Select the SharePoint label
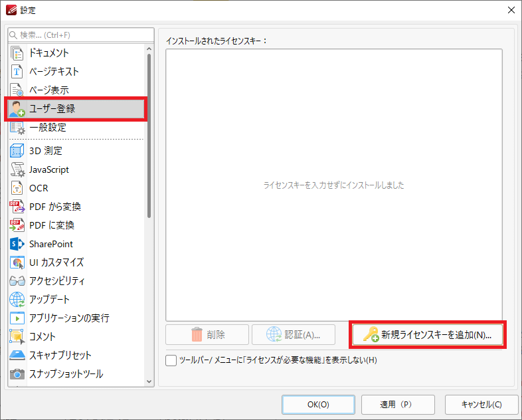Screen dimensions: 522x420 tap(51, 244)
